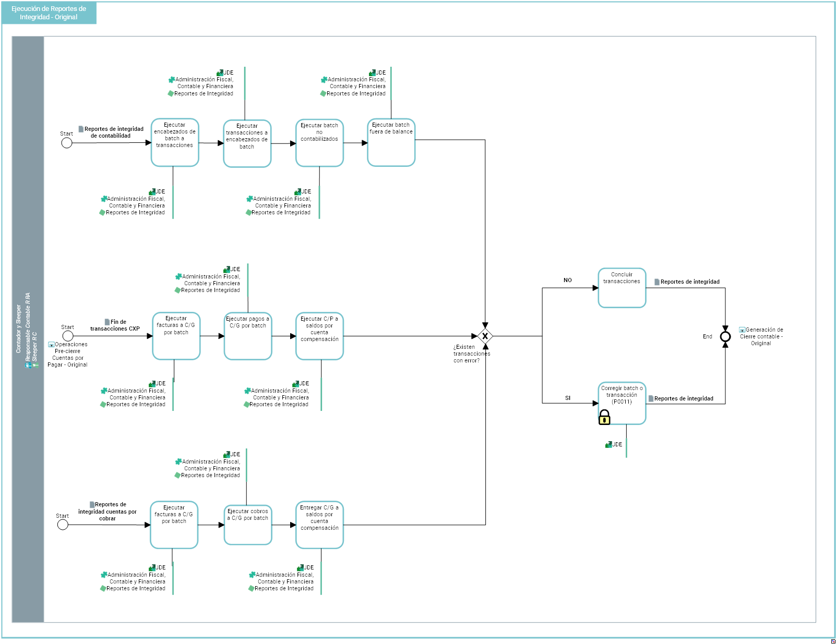Screen dimensions: 836x644
Task: Select the 'Ejecutar batch fuera de balance' task
Action: point(391,142)
